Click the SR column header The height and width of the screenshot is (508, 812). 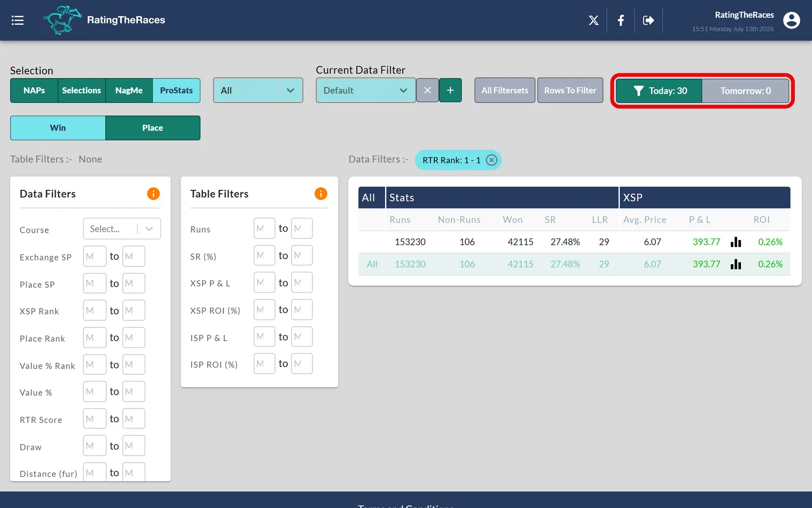coord(550,220)
